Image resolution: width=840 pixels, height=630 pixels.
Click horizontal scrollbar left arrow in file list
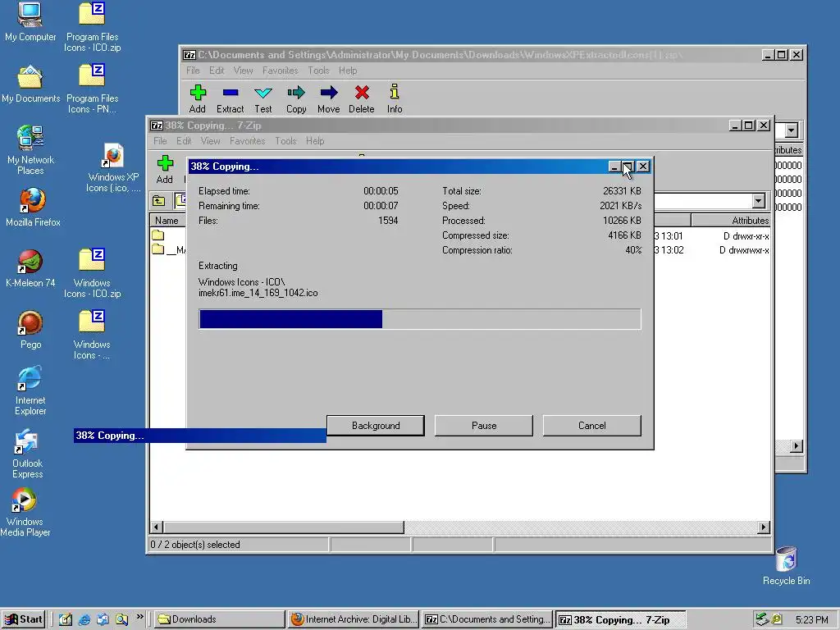pyautogui.click(x=157, y=527)
